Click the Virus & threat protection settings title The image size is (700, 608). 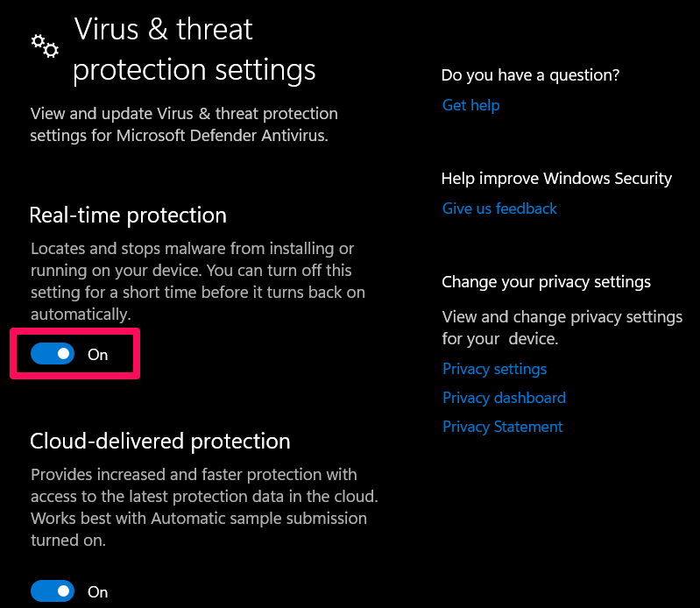(x=194, y=49)
